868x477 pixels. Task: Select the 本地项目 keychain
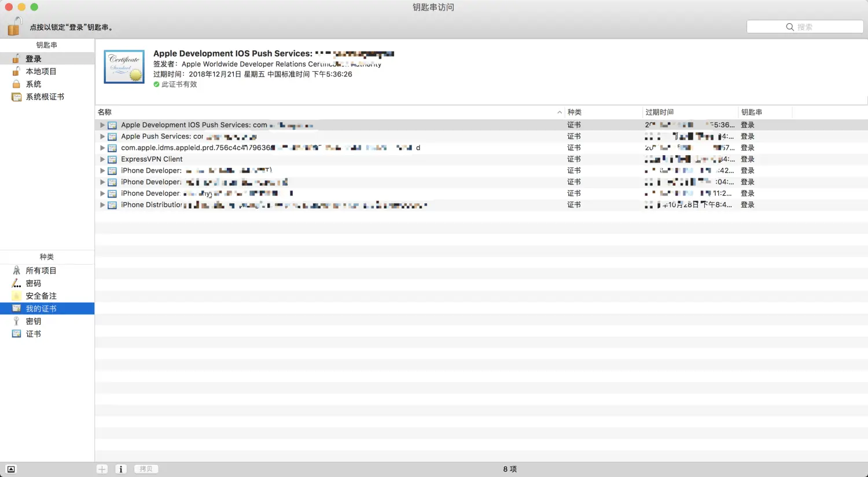pyautogui.click(x=47, y=71)
